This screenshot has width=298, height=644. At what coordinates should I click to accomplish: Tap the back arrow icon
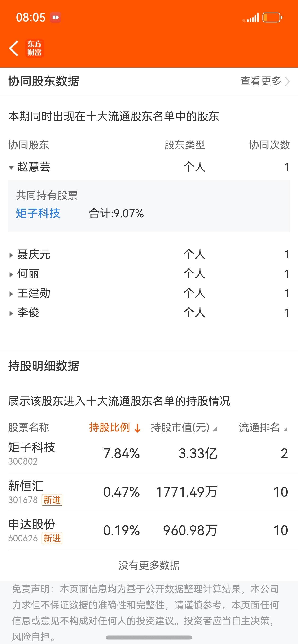[x=14, y=48]
